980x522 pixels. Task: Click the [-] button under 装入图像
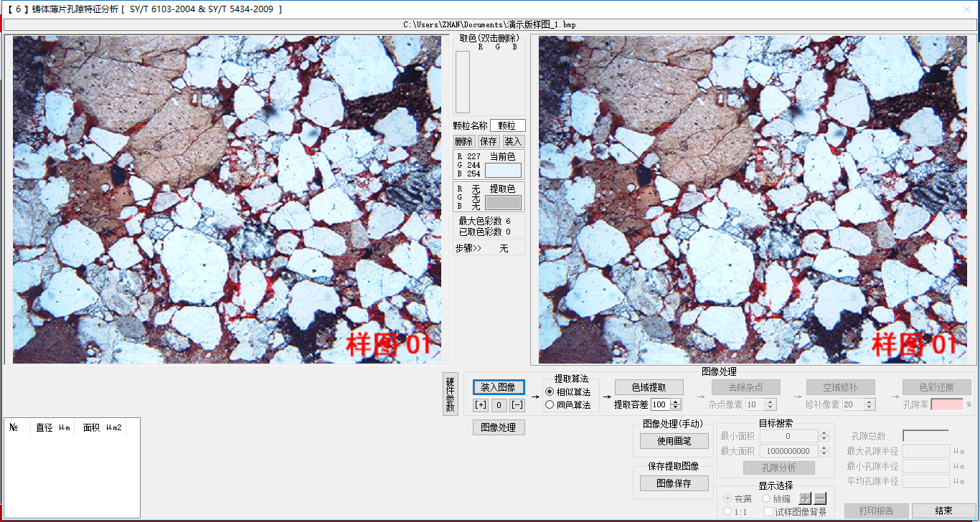point(517,405)
